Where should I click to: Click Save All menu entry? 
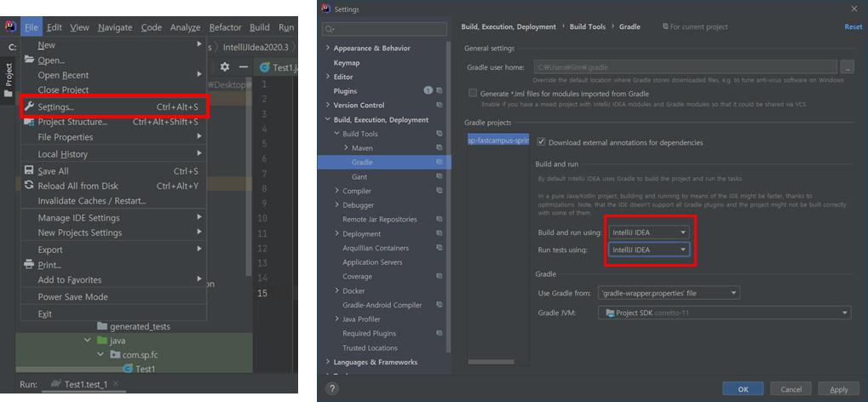point(113,171)
